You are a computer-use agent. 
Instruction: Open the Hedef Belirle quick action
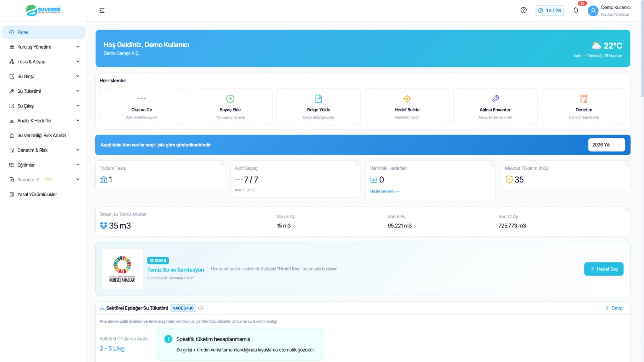(407, 107)
